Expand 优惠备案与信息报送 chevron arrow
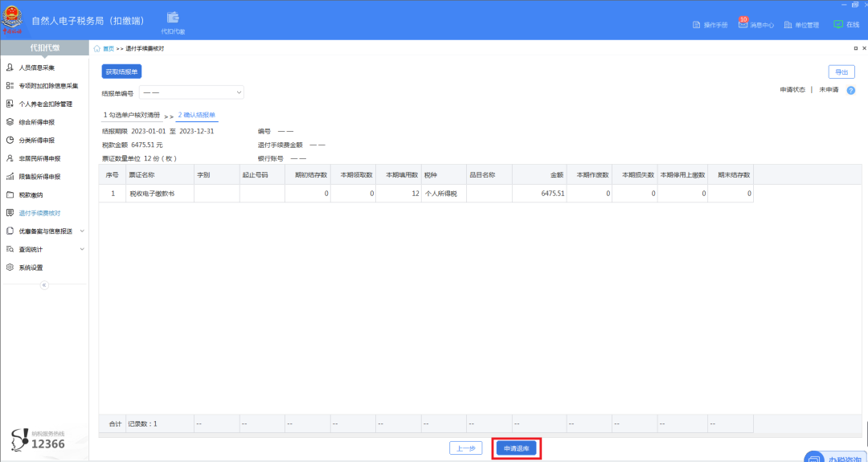The width and height of the screenshot is (868, 462). click(x=82, y=231)
